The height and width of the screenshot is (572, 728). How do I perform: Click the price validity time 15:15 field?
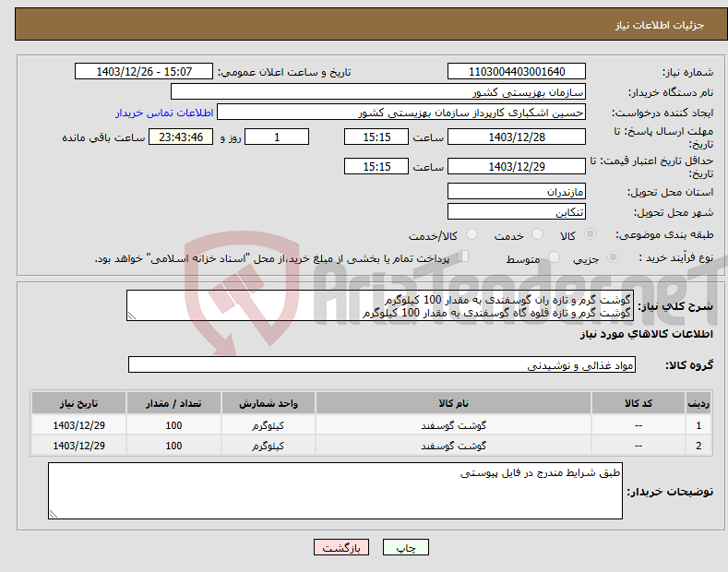point(376,166)
